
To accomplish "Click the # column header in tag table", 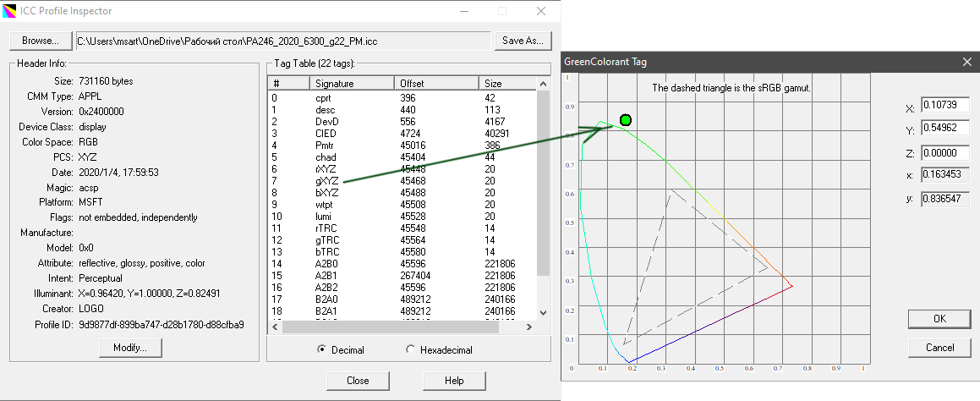I will (288, 83).
